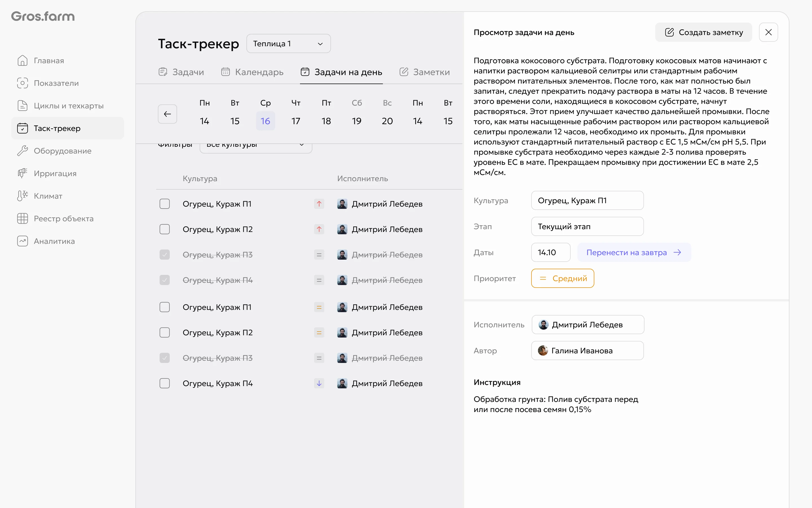
Task: Open the Заметки tab
Action: (424, 72)
